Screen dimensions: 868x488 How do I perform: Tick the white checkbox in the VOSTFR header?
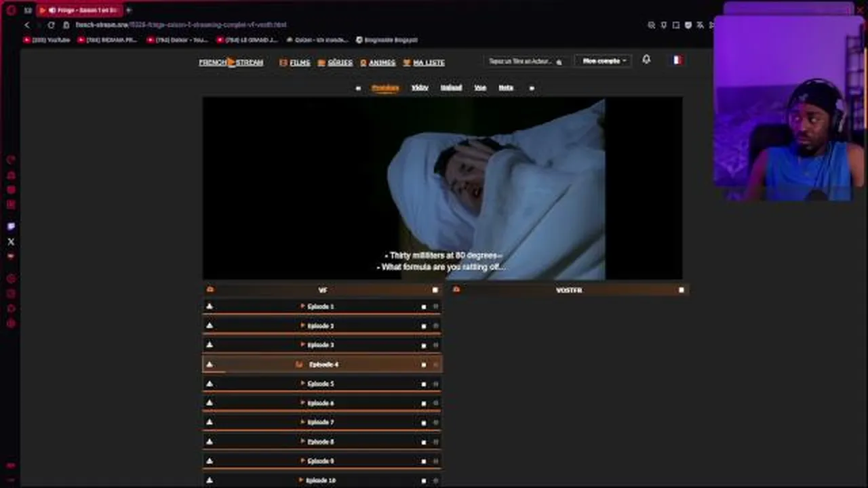click(682, 290)
